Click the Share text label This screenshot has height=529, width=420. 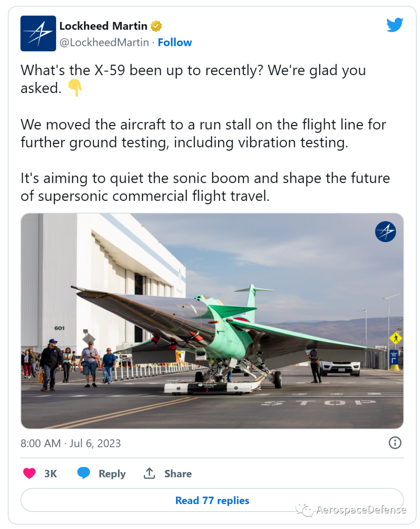pyautogui.click(x=178, y=474)
